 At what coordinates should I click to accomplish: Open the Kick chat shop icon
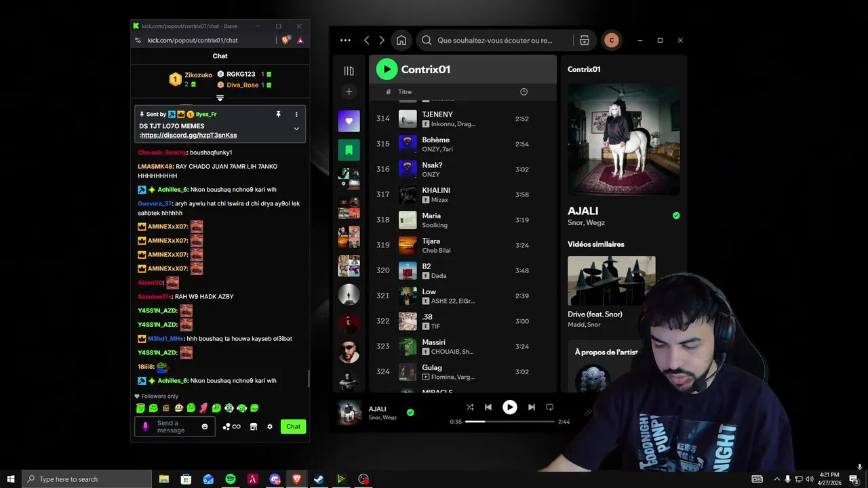coord(254,426)
